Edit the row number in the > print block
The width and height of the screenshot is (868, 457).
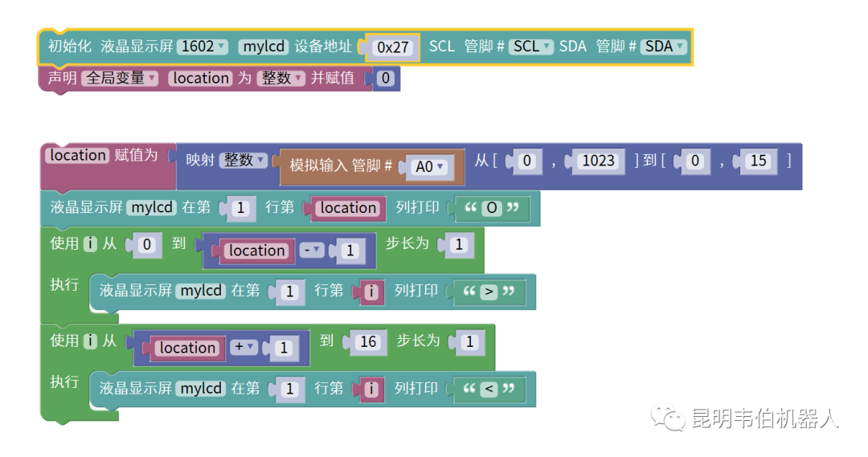[289, 292]
